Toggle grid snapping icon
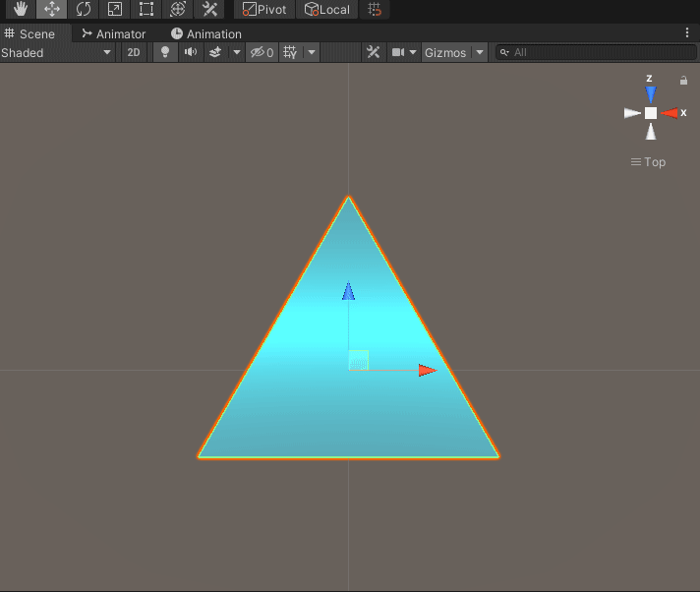Viewport: 700px width, 592px height. [375, 10]
